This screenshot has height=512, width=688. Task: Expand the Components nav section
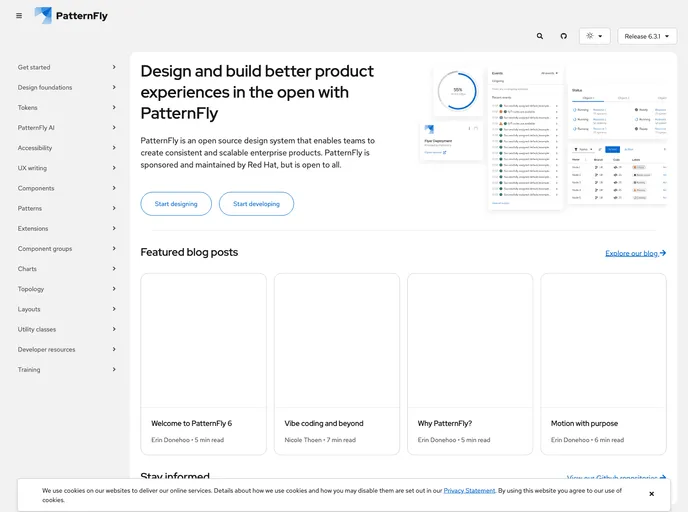(67, 188)
